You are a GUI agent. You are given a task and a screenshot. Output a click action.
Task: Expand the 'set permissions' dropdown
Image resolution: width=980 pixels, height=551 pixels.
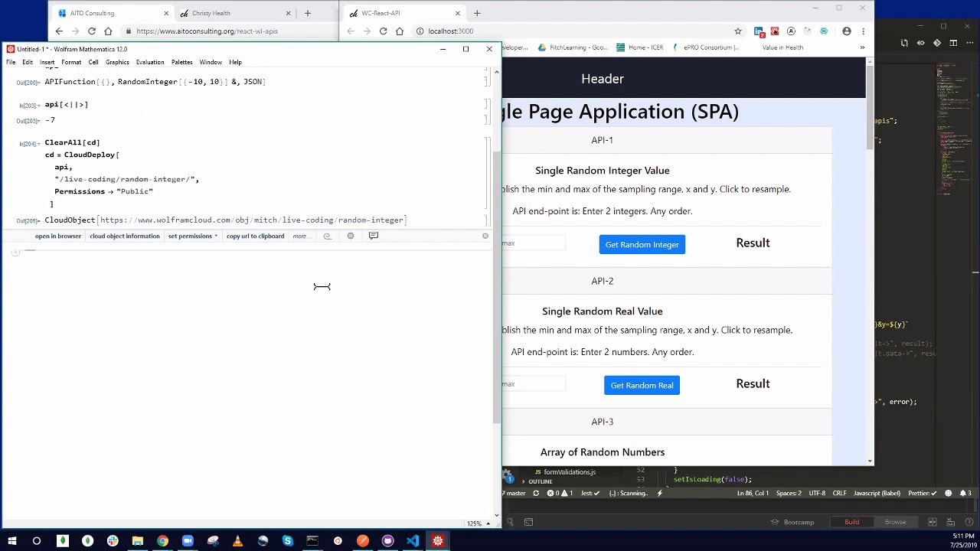pos(193,236)
